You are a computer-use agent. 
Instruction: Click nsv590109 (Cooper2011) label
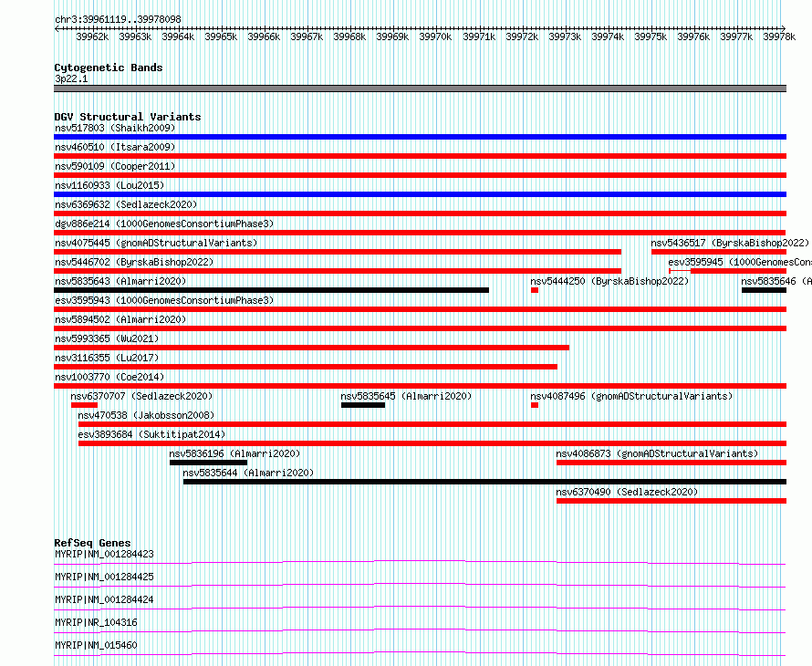[115, 166]
